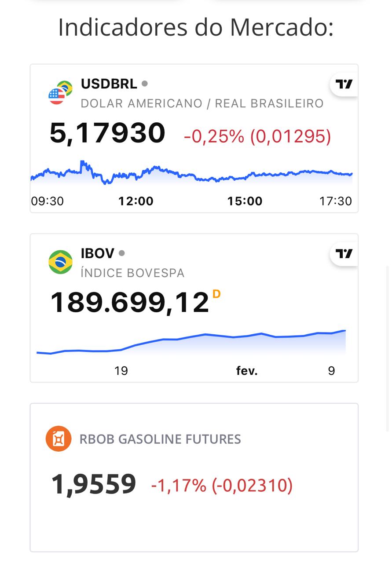Click the gasoline price 1,9559
The image size is (392, 563).
pos(94,485)
